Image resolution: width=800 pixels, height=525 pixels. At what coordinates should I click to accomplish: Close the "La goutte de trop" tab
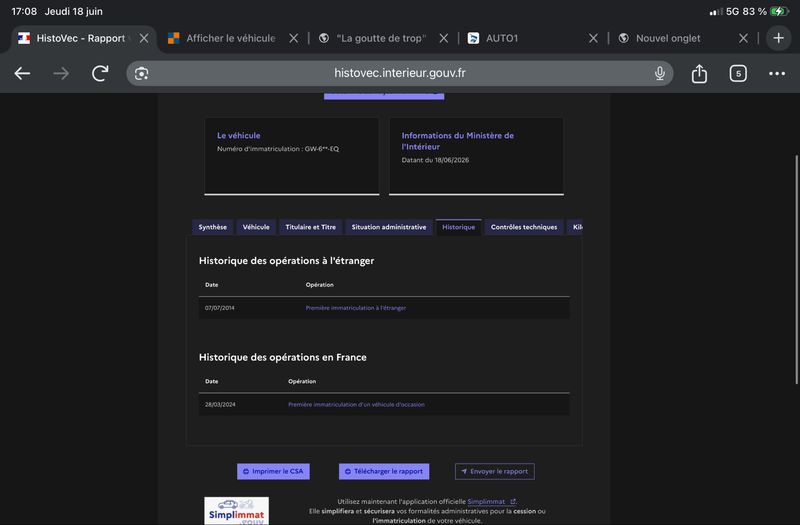pos(443,38)
